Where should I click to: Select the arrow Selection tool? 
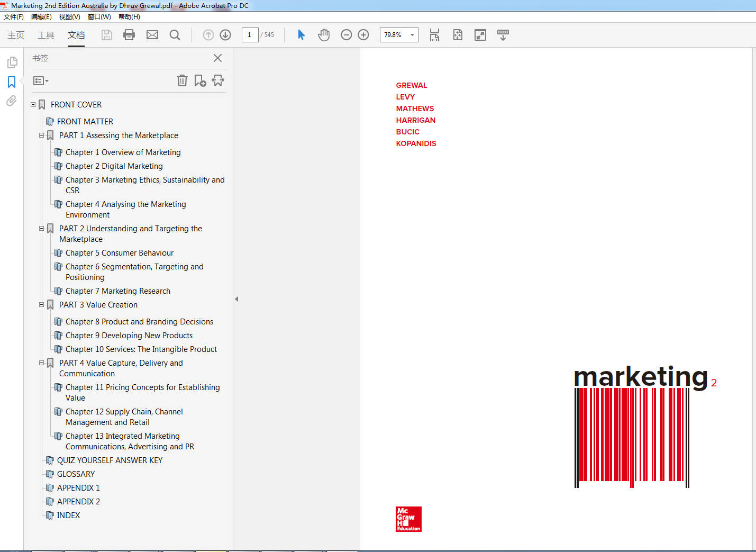point(301,35)
